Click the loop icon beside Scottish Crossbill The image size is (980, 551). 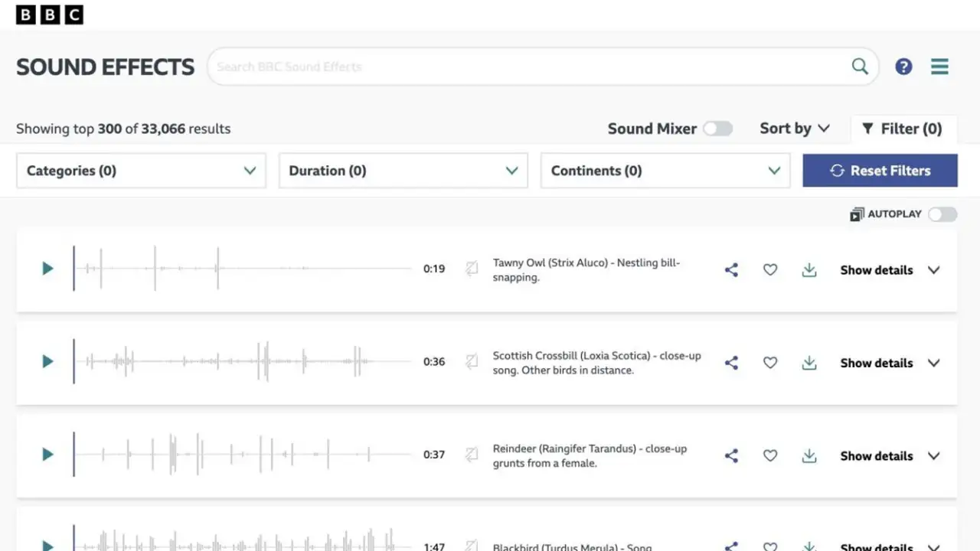click(472, 361)
